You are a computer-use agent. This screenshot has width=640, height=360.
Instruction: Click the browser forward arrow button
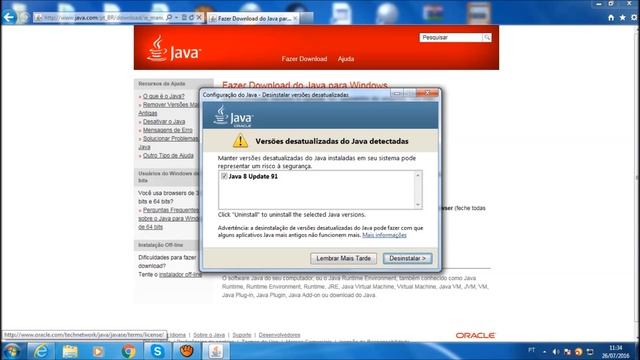pyautogui.click(x=24, y=18)
